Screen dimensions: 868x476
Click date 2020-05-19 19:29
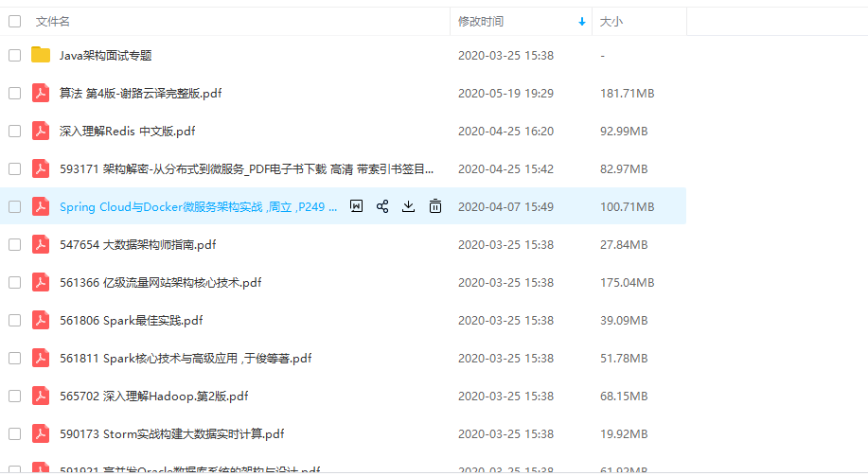tap(506, 94)
